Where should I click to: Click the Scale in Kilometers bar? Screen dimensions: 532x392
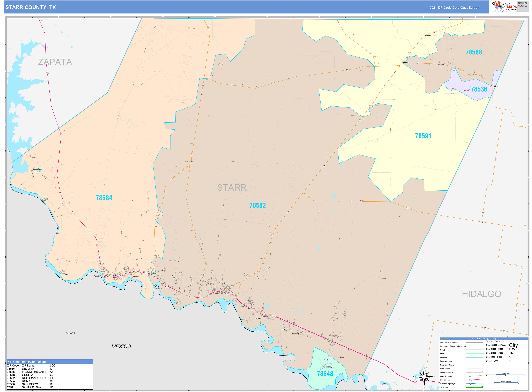(x=506, y=383)
